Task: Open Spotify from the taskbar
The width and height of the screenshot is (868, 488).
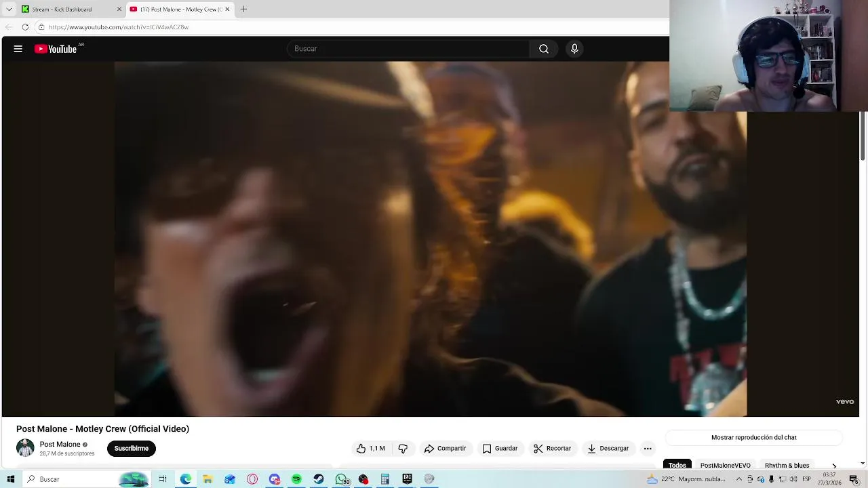Action: [x=296, y=479]
